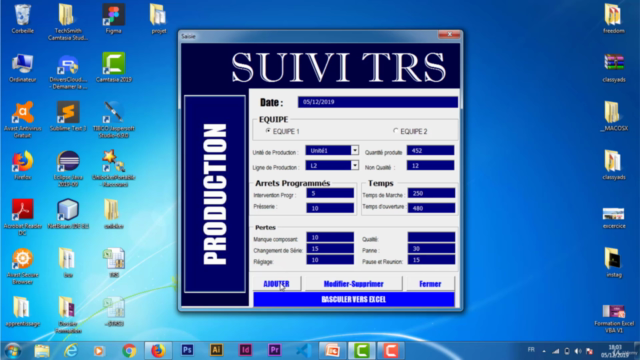The height and width of the screenshot is (360, 640).
Task: Select the EQUIPE 1 radio button
Action: pyautogui.click(x=268, y=131)
